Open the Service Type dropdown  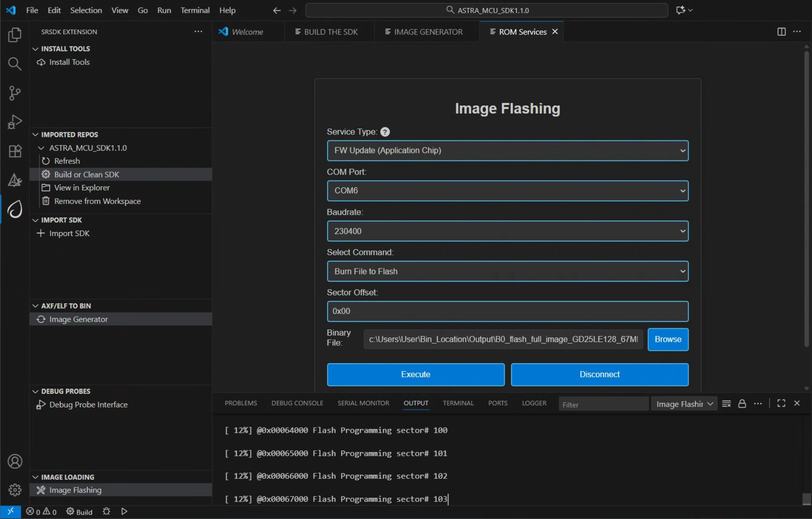(x=507, y=151)
